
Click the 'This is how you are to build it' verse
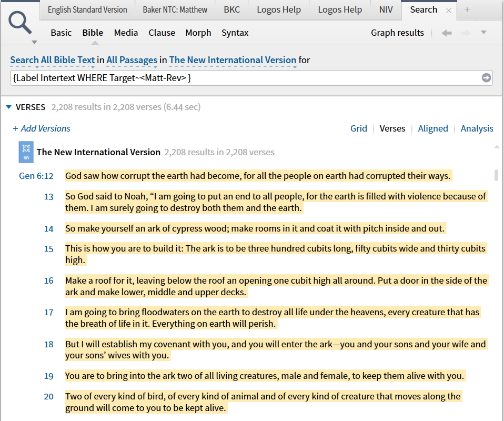click(x=275, y=254)
